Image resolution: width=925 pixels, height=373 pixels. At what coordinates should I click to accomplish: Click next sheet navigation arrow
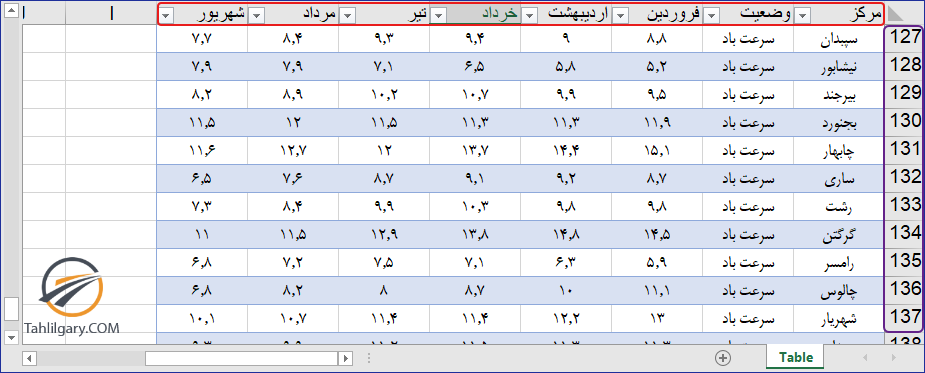[894, 357]
